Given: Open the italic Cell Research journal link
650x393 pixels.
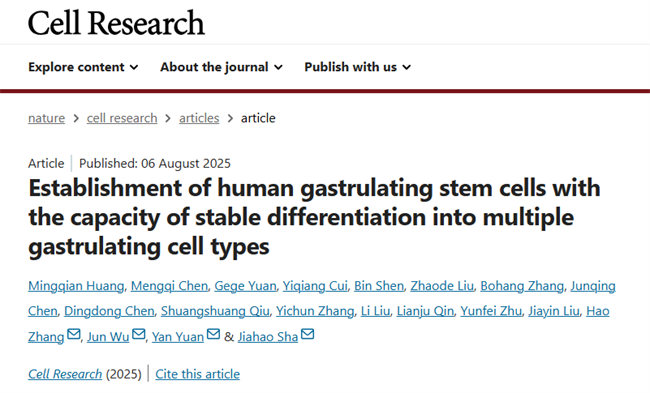Looking at the screenshot, I should 65,374.
